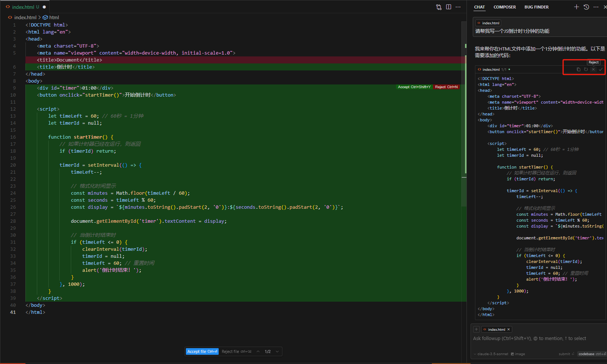Click the removed line <title>Document</title>
This screenshot has height=364, width=607.
(x=69, y=60)
